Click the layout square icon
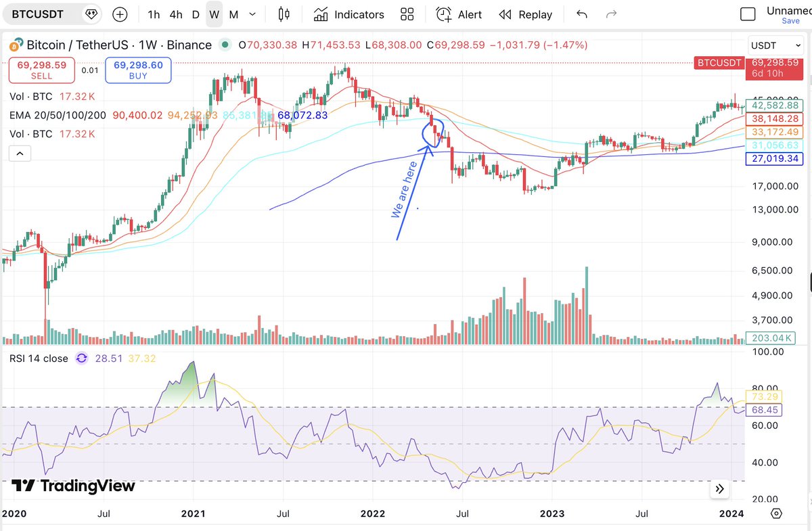812x531 pixels. [748, 14]
